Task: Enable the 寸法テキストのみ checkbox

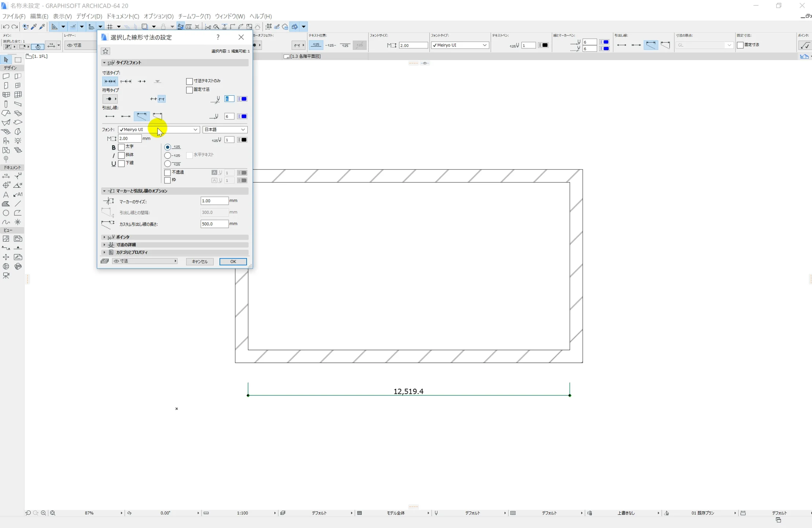Action: 189,81
